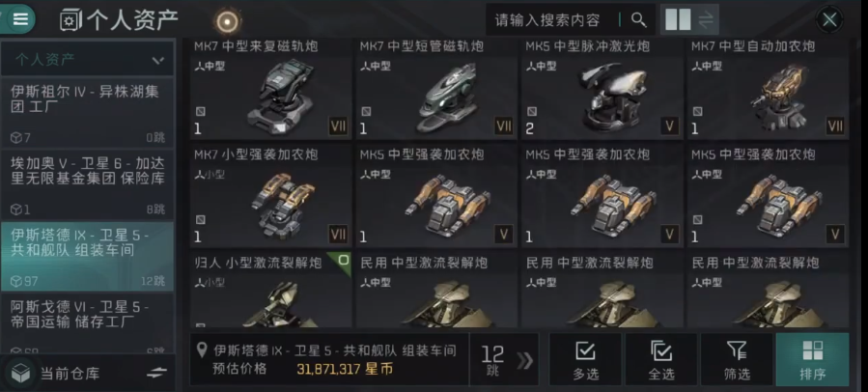868x392 pixels.
Task: Open the 排序 sort grid icon
Action: point(812,359)
